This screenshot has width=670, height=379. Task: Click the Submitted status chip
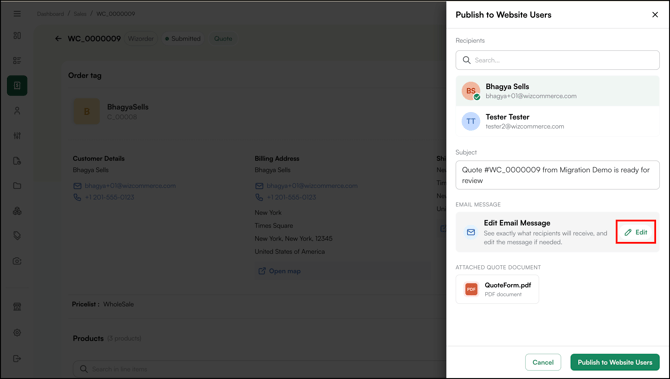[183, 38]
